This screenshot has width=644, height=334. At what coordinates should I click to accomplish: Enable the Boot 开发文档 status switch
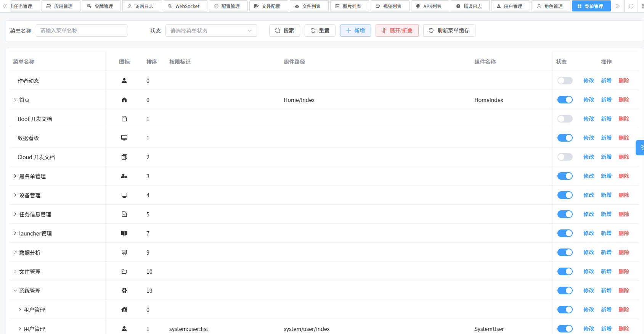click(x=565, y=119)
